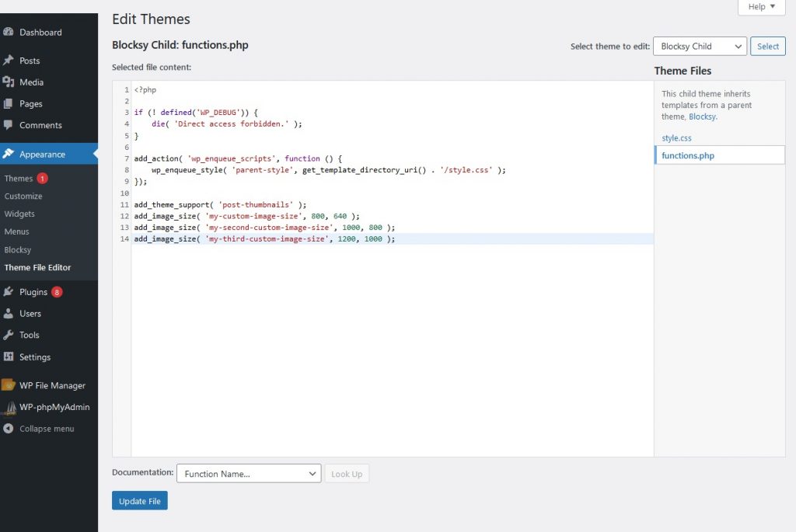Click the Settings sliders icon
The image size is (796, 532).
coord(8,356)
